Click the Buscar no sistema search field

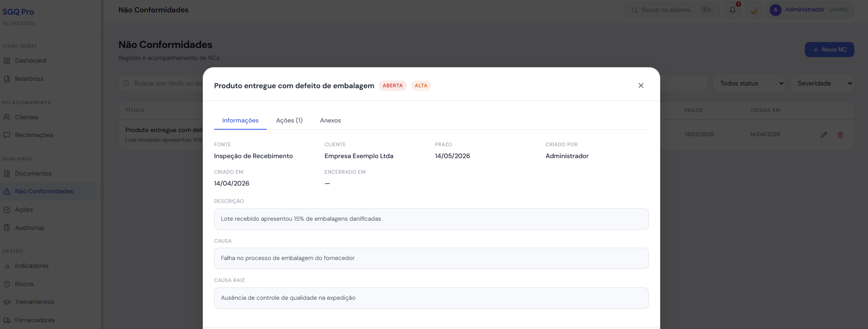(x=667, y=10)
